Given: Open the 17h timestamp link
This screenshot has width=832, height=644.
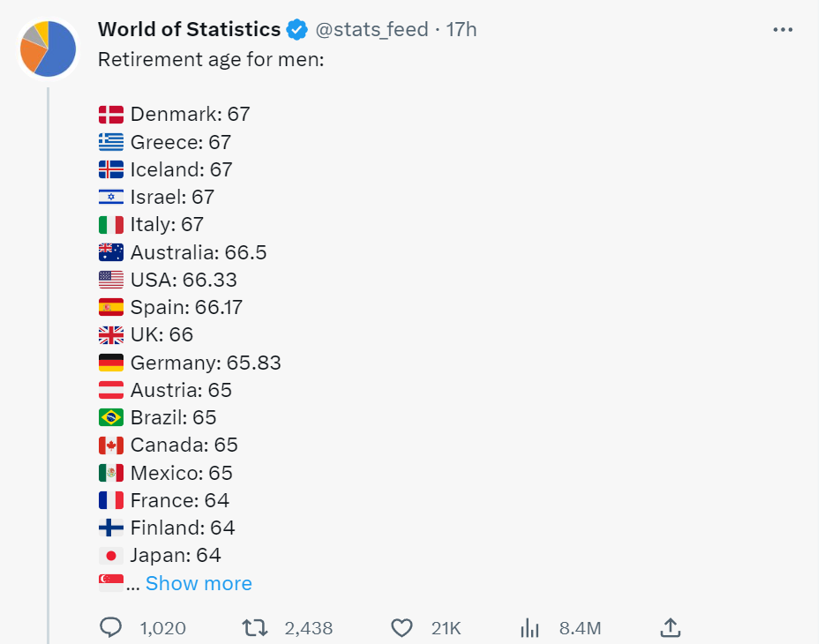Looking at the screenshot, I should click(x=461, y=29).
